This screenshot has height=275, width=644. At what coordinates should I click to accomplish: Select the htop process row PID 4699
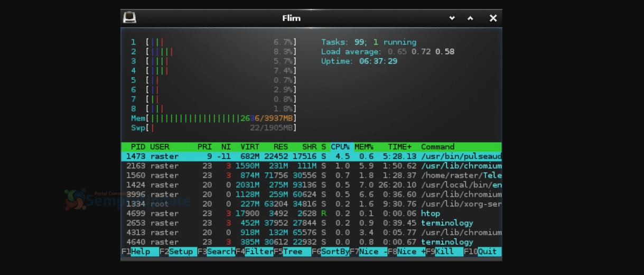click(x=311, y=214)
